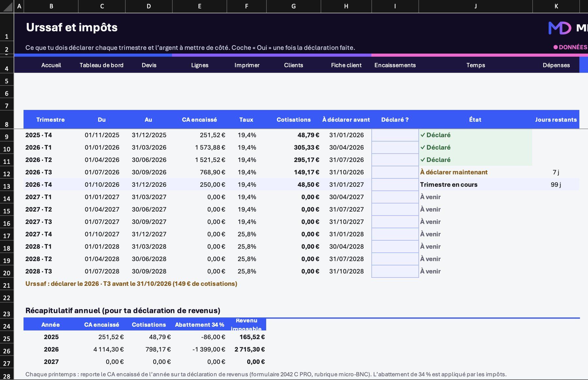Open the Déclaré ? cell for 2027 · T1
The height and width of the screenshot is (380, 588).
pos(395,197)
